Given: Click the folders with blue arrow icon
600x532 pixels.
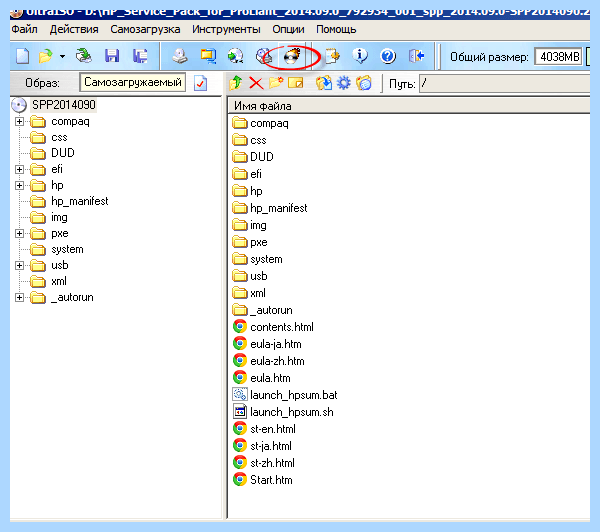Looking at the screenshot, I should (x=324, y=83).
